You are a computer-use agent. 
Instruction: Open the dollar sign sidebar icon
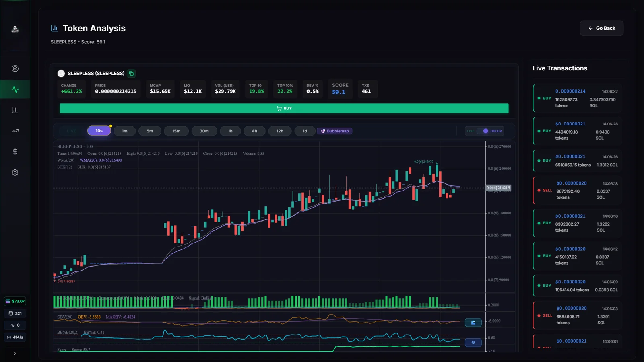(x=15, y=152)
